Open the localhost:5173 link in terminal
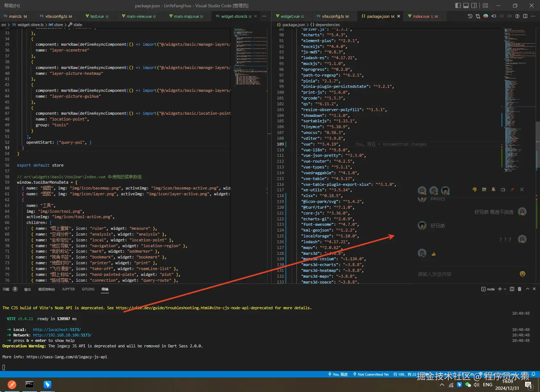Image resolution: width=540 pixels, height=392 pixels. pyautogui.click(x=57, y=330)
